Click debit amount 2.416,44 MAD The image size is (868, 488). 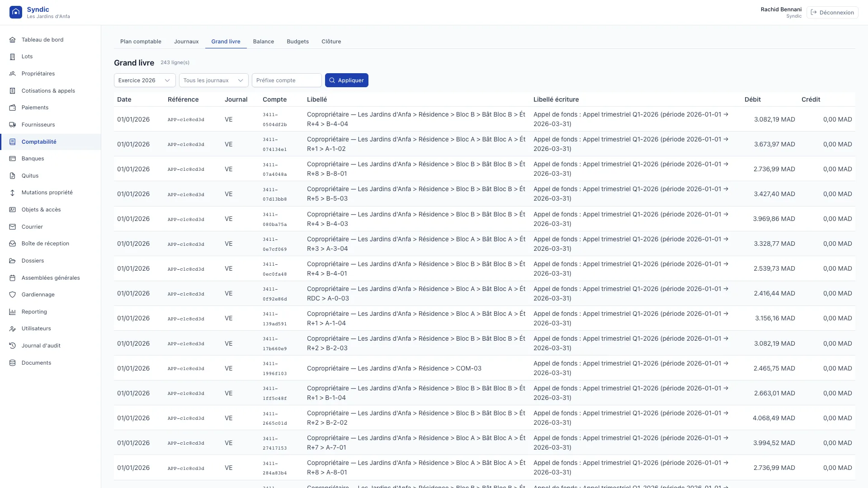pos(774,293)
